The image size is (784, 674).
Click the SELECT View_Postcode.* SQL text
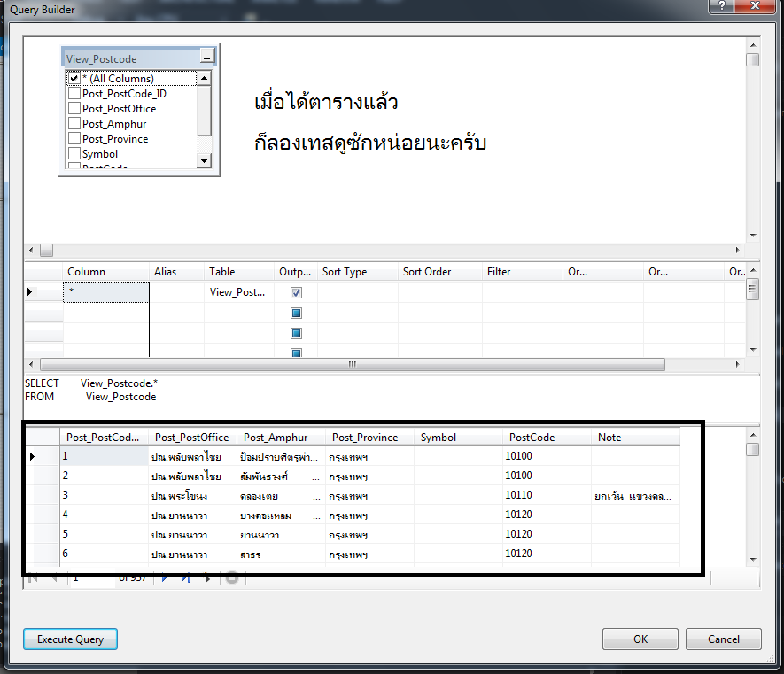coord(91,383)
